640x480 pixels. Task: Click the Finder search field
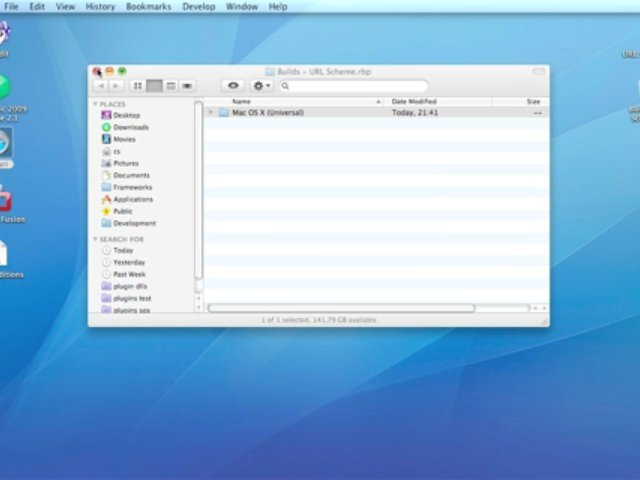pos(355,86)
